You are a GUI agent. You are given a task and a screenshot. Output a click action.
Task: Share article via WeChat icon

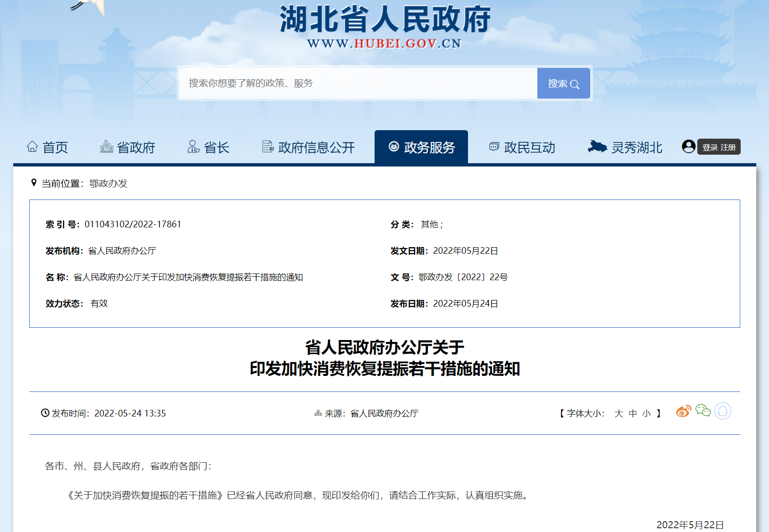(x=703, y=411)
